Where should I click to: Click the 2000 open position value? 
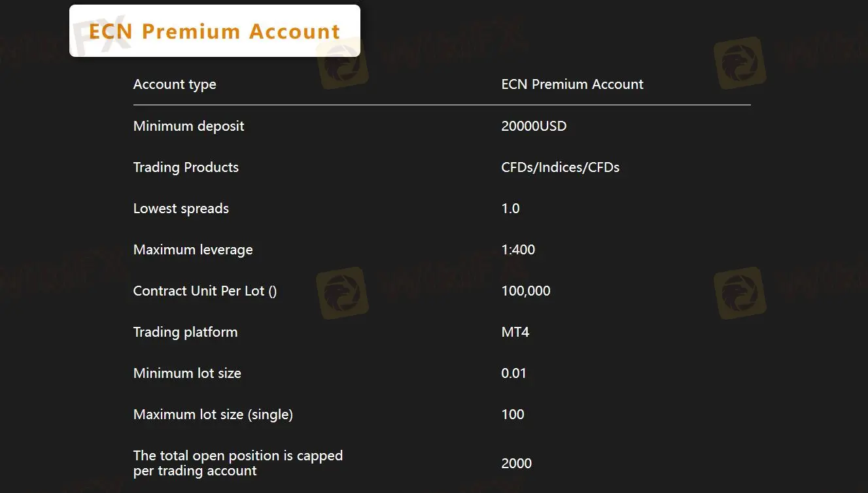click(x=517, y=464)
